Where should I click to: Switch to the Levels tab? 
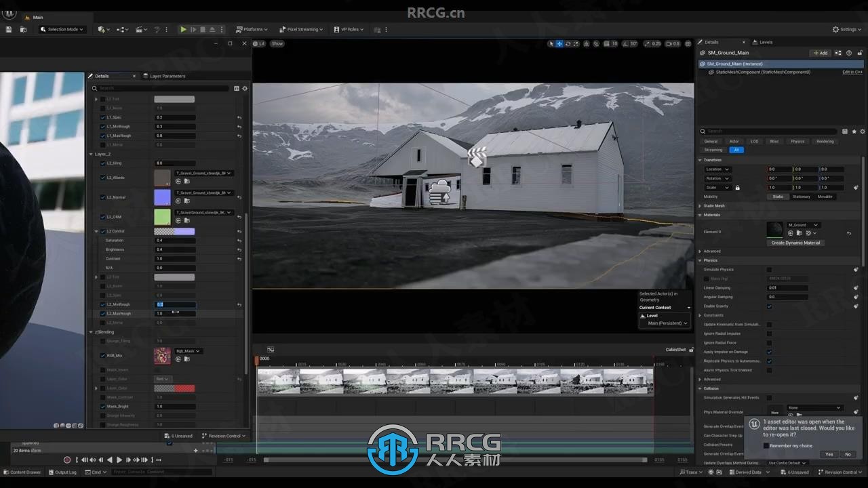click(x=762, y=42)
